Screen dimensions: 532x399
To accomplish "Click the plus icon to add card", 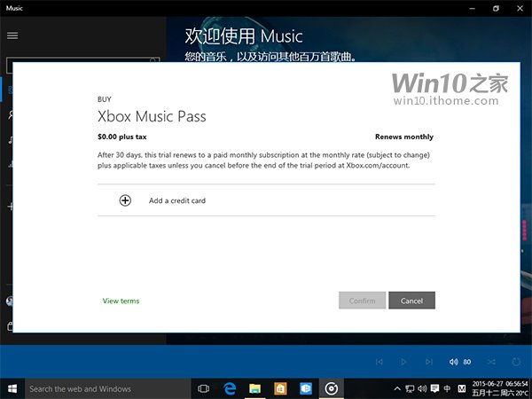I will pyautogui.click(x=125, y=200).
